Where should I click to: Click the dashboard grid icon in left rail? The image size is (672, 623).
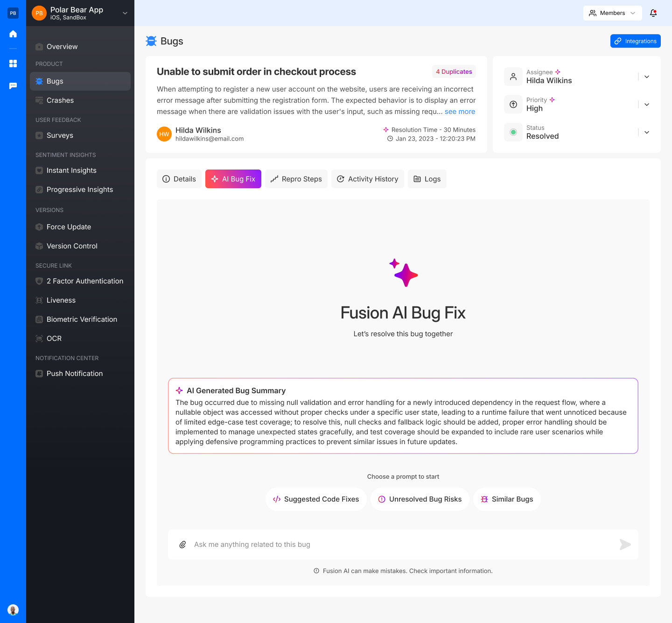13,64
